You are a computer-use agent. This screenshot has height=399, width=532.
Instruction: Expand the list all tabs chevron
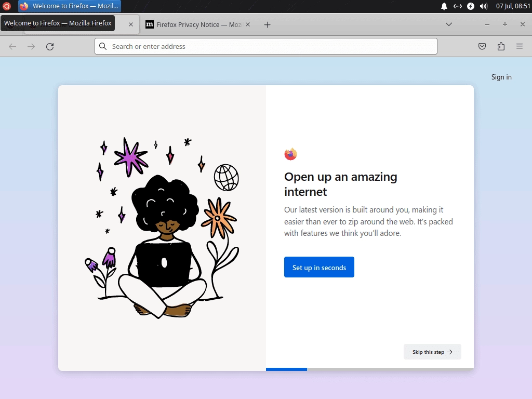click(x=449, y=24)
